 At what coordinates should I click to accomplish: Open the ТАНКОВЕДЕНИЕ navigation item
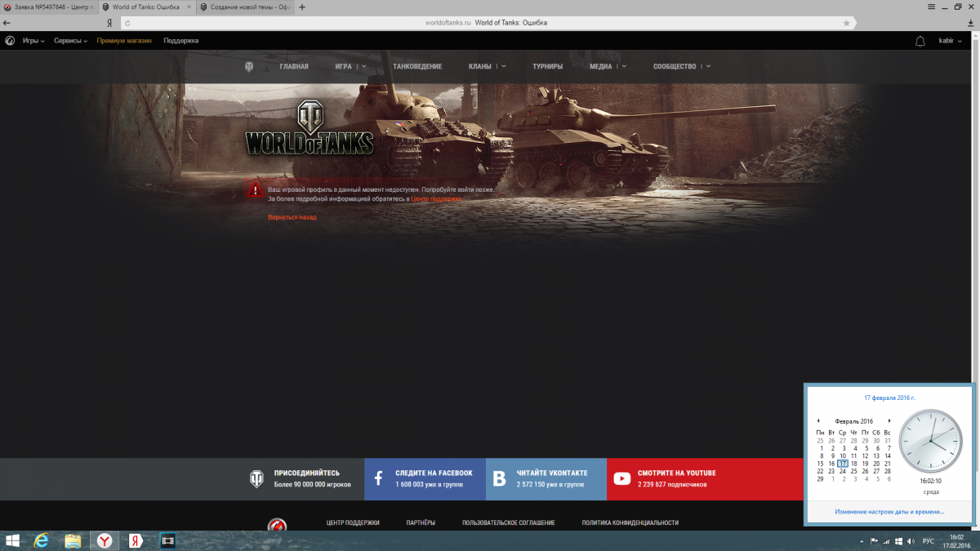point(417,66)
